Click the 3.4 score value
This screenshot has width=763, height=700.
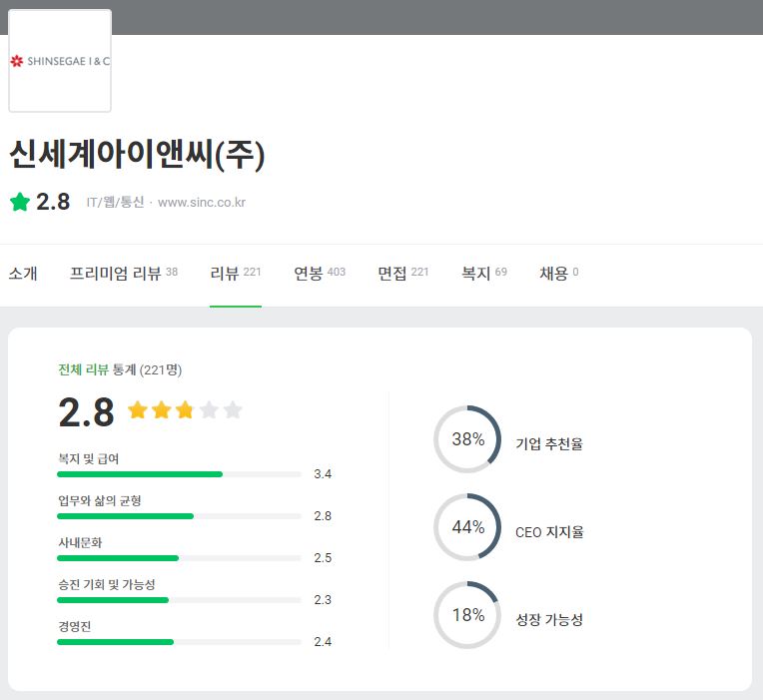pyautogui.click(x=323, y=473)
